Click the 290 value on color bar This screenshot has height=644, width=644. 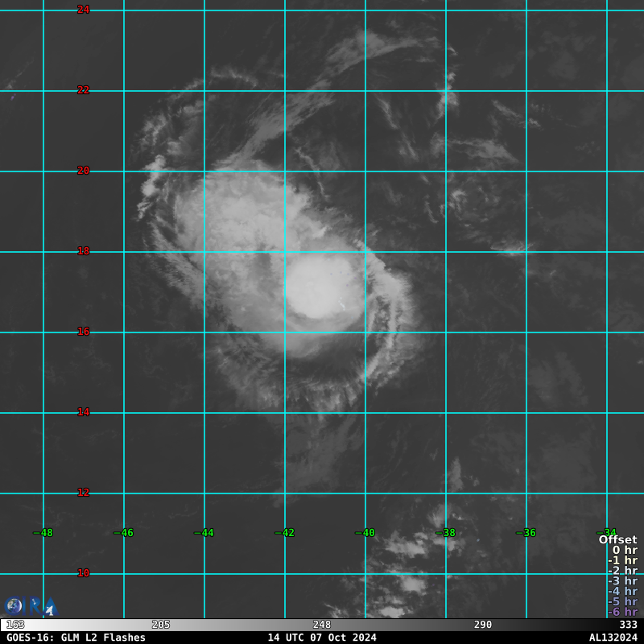(483, 625)
